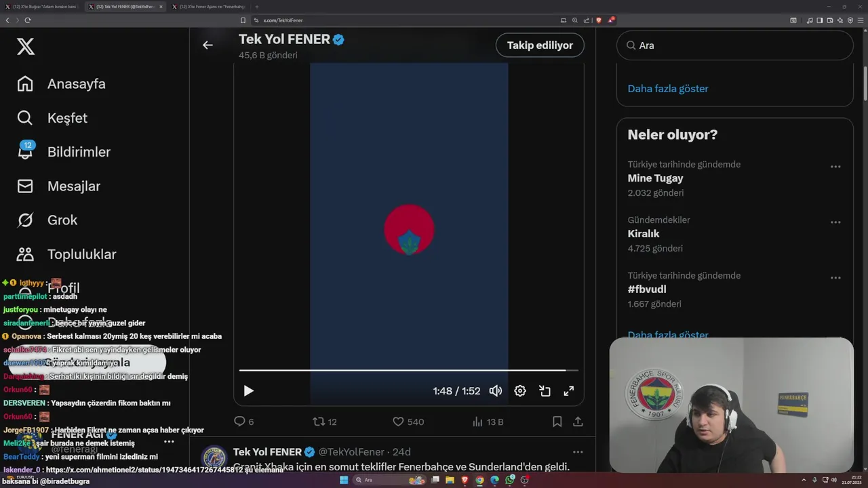Open Grok in sidebar
This screenshot has width=868, height=488.
pos(47,220)
